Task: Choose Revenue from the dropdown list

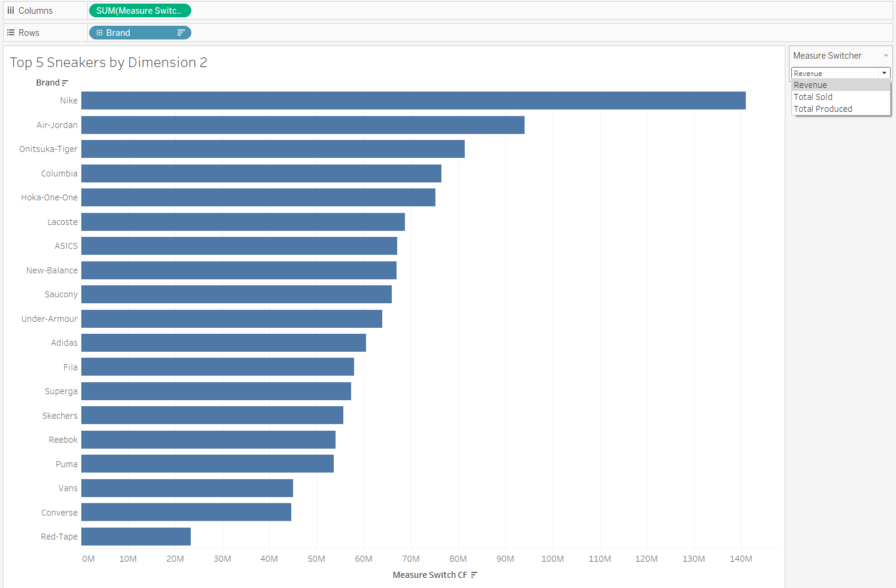Action: click(841, 85)
